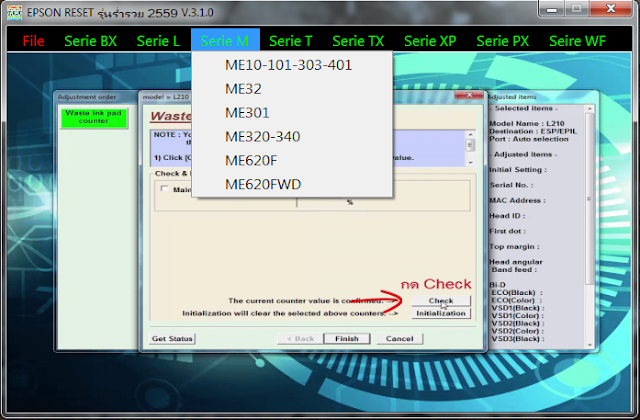Screen dimensions: 640x420
Task: Open the File menu
Action: [33, 41]
